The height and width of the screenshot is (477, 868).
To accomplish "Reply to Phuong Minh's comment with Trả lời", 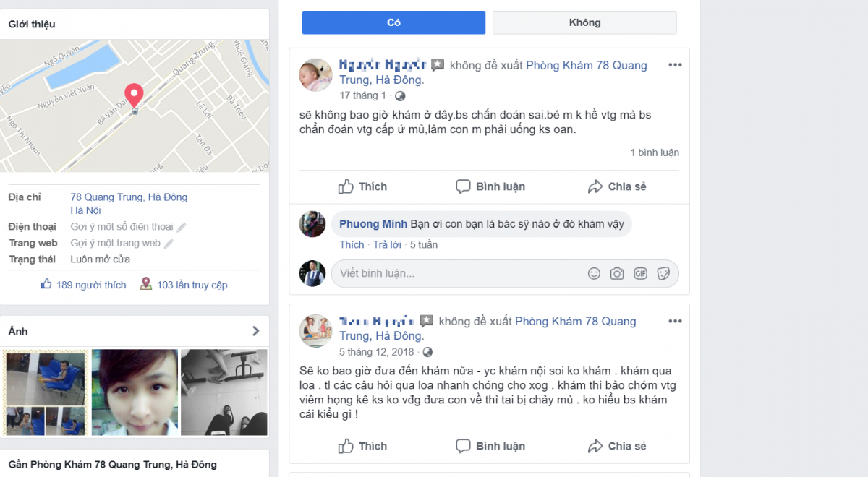I will [387, 245].
